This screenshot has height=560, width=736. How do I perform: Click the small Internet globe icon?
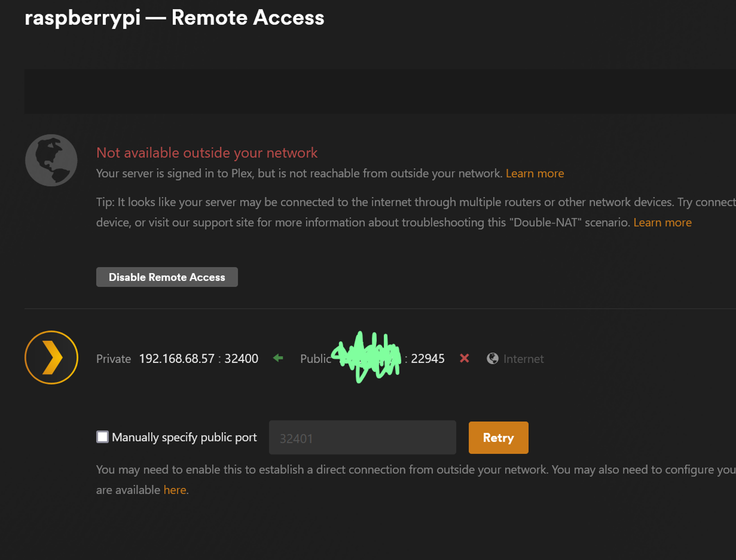pos(492,358)
